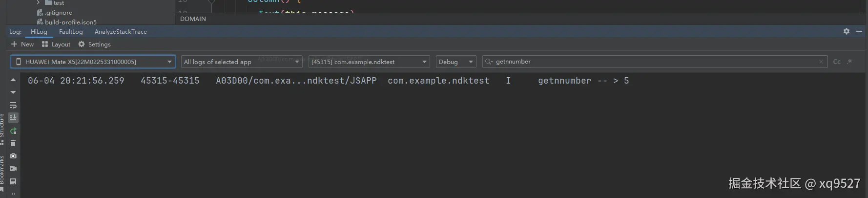Open the HUAWEI Mate X5 device dropdown
Viewport: 868px width, 198px height.
click(93, 62)
